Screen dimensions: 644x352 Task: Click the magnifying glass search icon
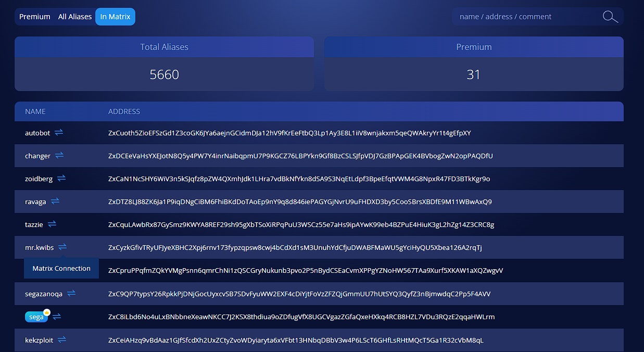(610, 17)
